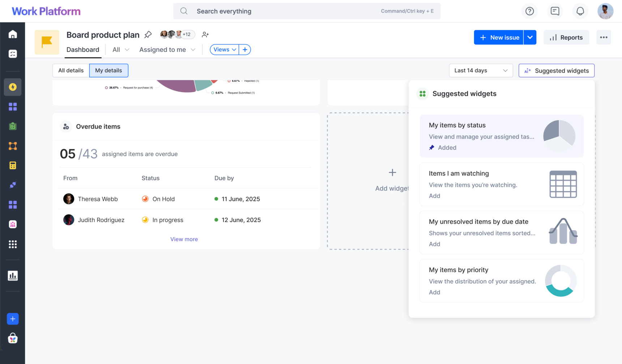This screenshot has height=364, width=622.
Task: Pin the Board product plan
Action: (x=148, y=35)
